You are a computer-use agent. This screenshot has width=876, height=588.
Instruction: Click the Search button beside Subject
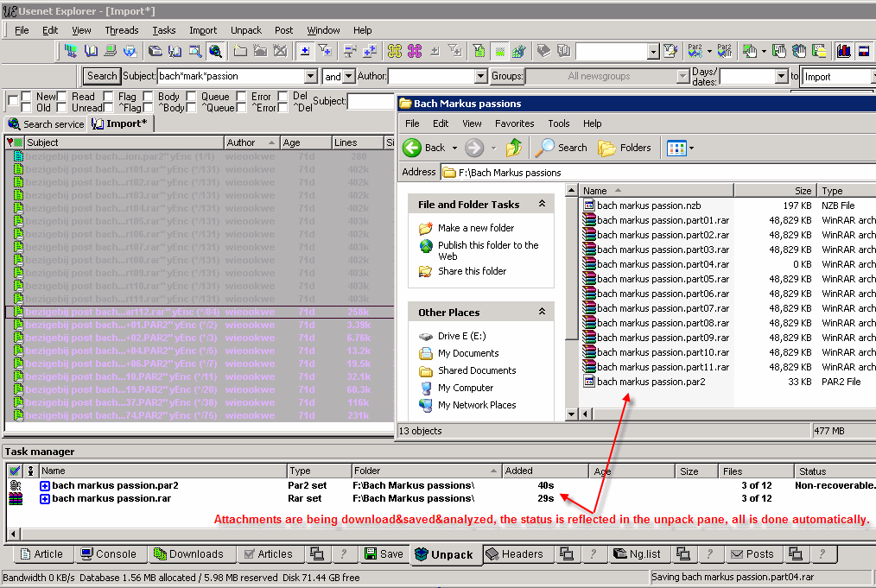(x=102, y=76)
